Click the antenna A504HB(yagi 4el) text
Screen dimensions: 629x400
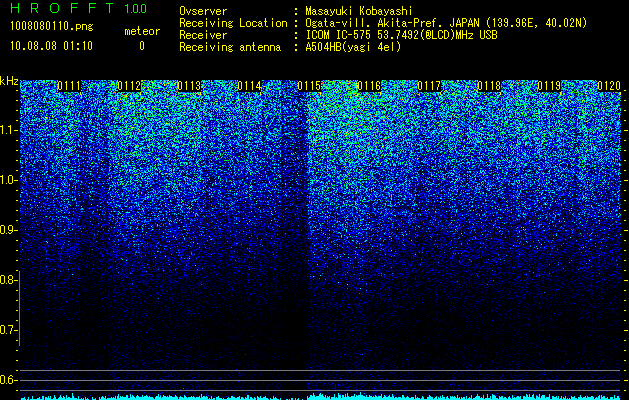[x=353, y=47]
